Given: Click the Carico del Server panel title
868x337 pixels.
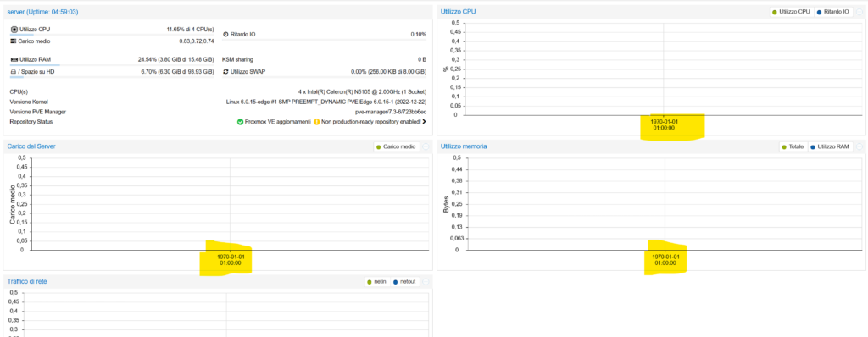Looking at the screenshot, I should click(31, 146).
